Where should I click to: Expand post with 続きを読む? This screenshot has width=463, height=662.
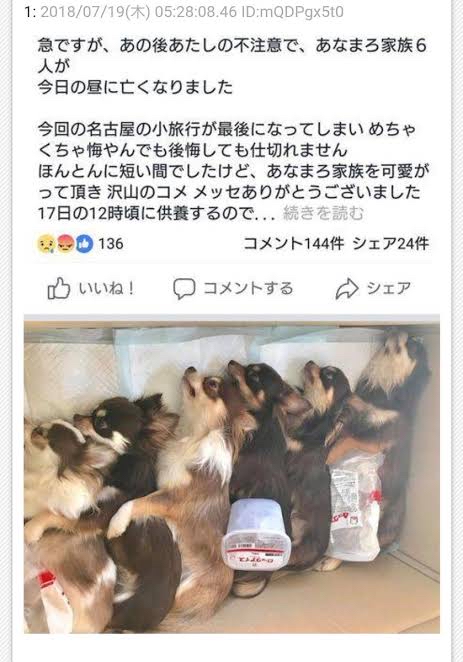(x=323, y=213)
